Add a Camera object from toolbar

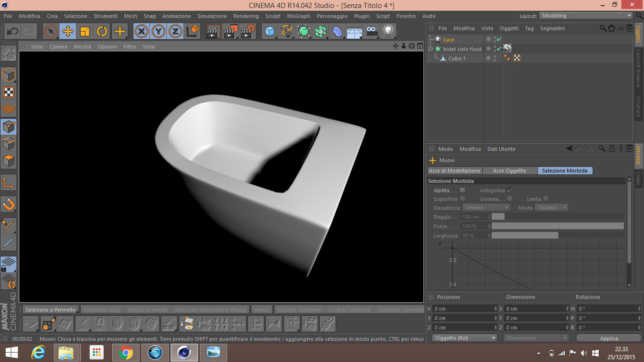coord(372,32)
